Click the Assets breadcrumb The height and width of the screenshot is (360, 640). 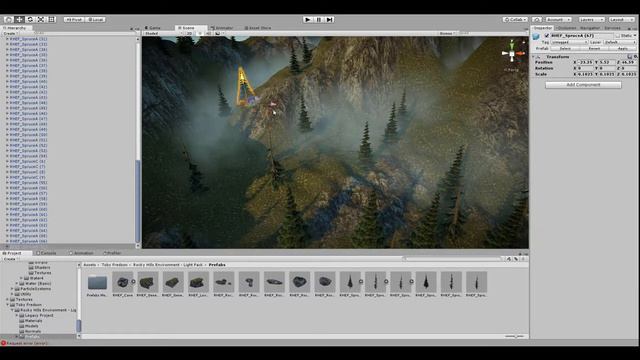point(89,264)
